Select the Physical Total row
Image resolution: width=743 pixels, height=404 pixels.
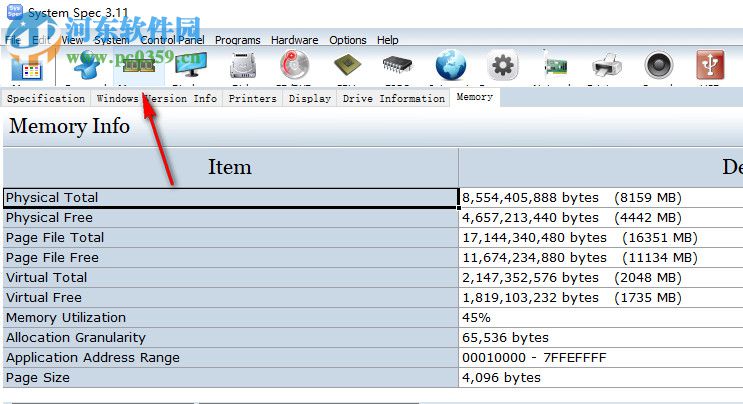click(230, 198)
